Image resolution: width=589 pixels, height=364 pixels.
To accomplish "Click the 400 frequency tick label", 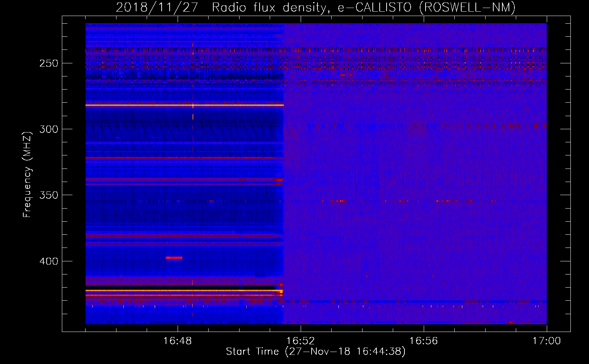I will [x=49, y=261].
